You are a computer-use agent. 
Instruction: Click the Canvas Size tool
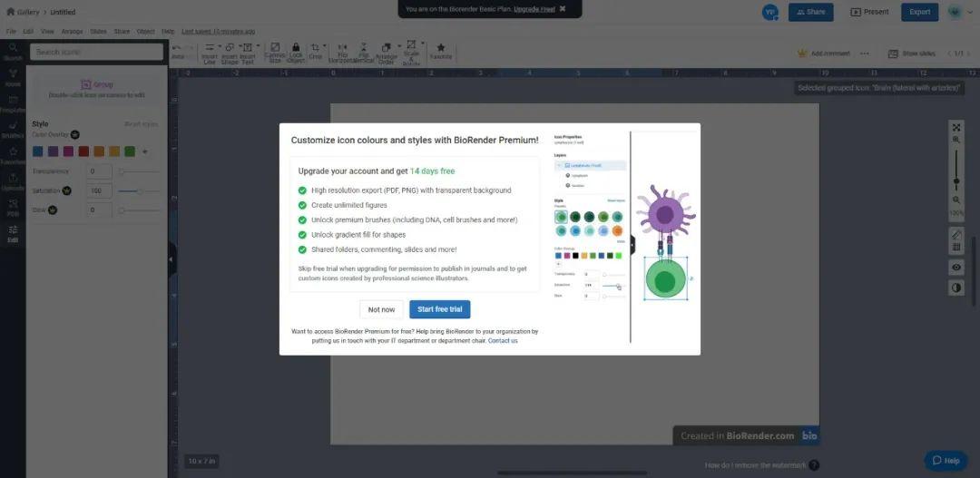tap(275, 54)
